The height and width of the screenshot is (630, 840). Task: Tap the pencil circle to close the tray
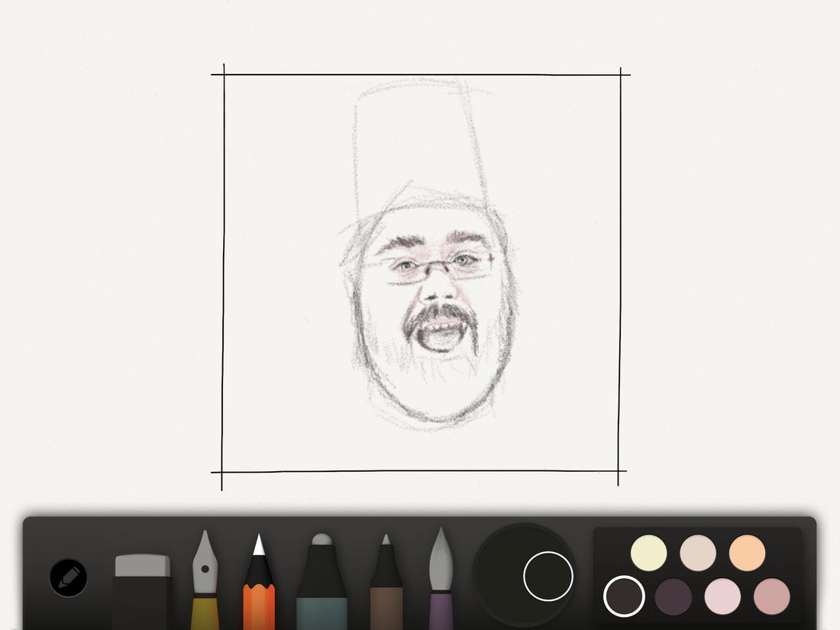(67, 578)
